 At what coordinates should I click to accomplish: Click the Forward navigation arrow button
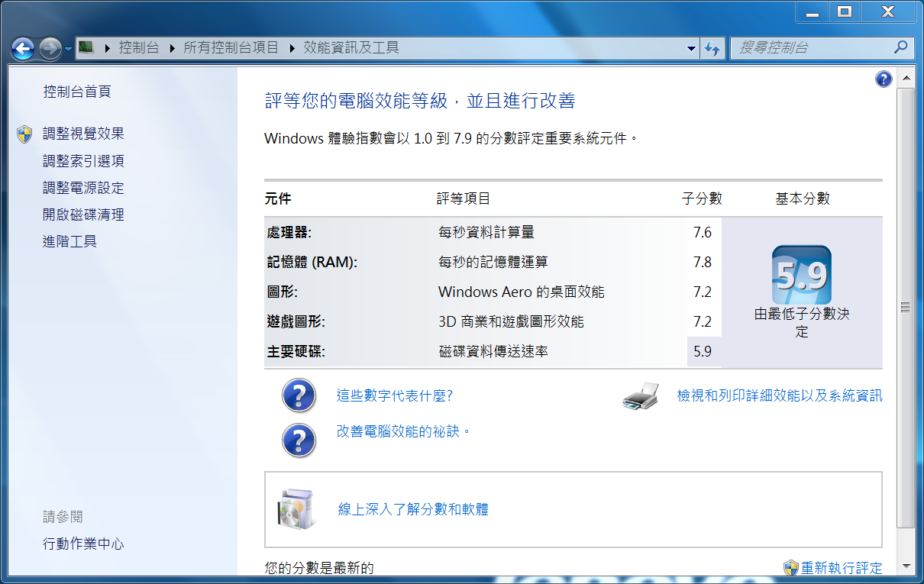click(x=50, y=49)
